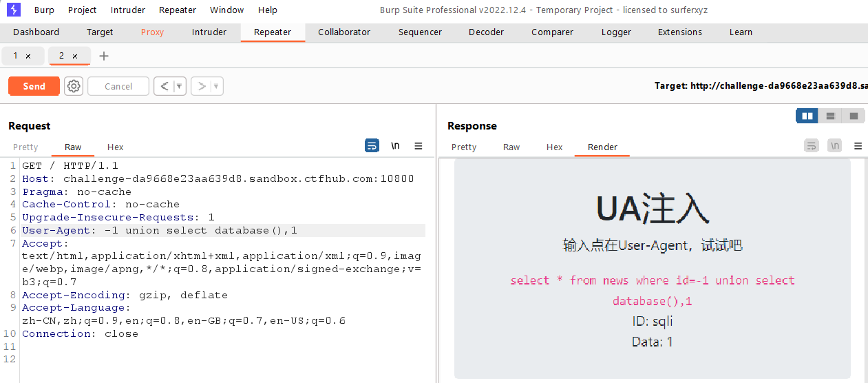Go forward to next request arrow
Viewport: 868px width, 383px height.
pos(202,86)
